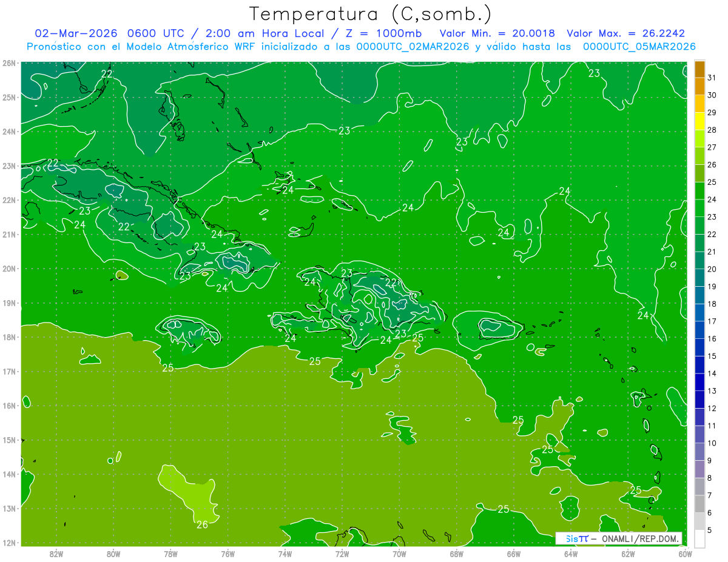Click the "82W" longitude axis label
This screenshot has width=728, height=562.
[x=56, y=554]
